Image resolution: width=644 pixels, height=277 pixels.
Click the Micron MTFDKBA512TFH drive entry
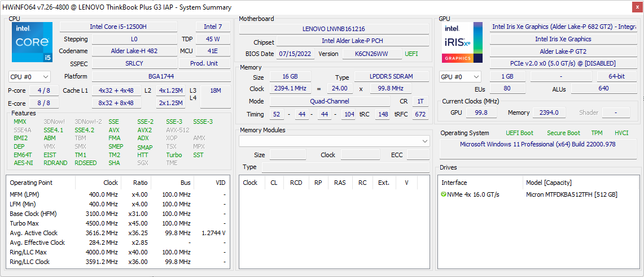pos(572,194)
